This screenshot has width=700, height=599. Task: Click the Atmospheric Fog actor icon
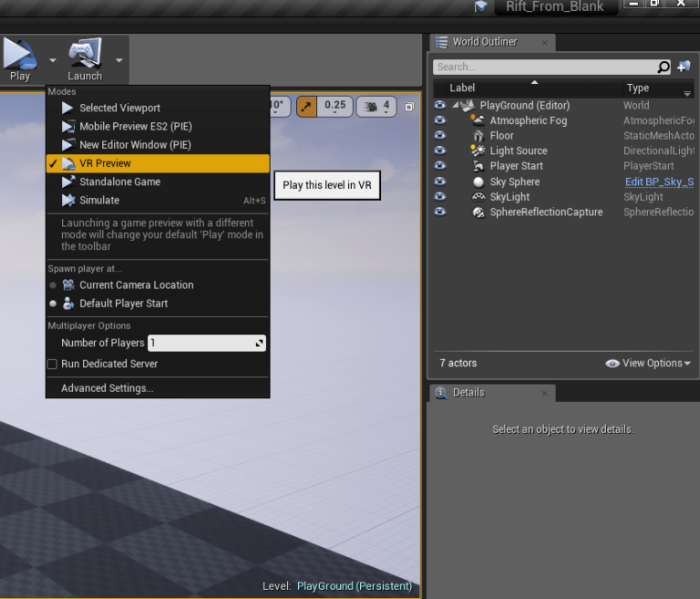(479, 120)
